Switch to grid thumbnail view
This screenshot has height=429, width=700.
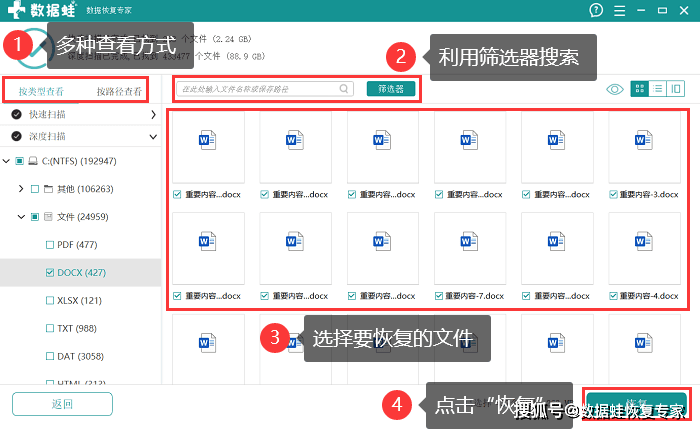click(x=641, y=89)
